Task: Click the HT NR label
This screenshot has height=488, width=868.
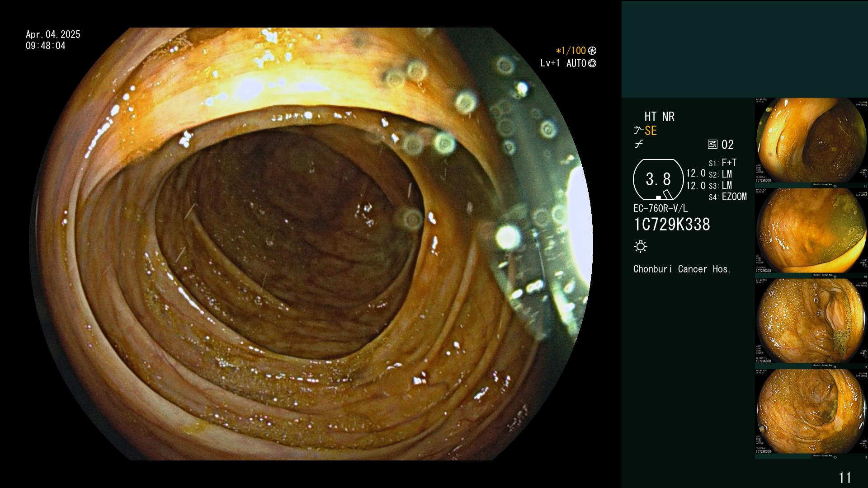Action: click(660, 117)
